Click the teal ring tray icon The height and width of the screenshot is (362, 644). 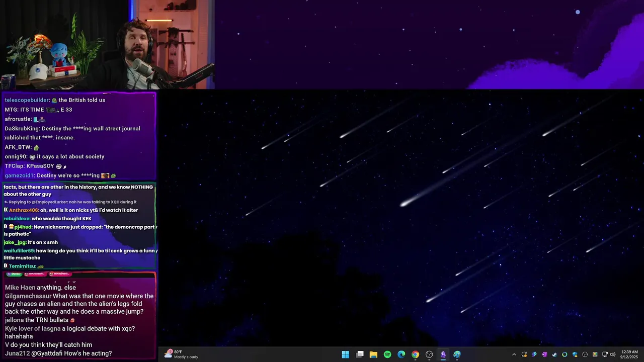click(x=565, y=354)
